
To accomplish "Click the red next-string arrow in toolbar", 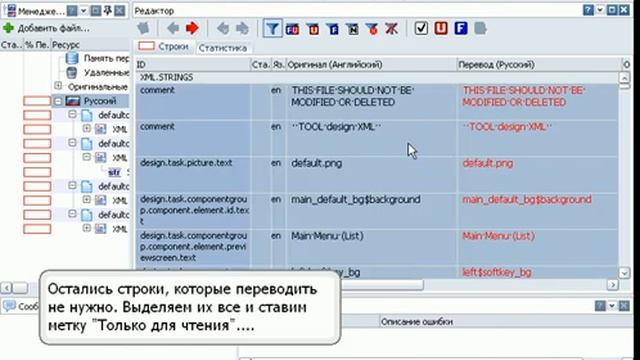I will pos(192,28).
